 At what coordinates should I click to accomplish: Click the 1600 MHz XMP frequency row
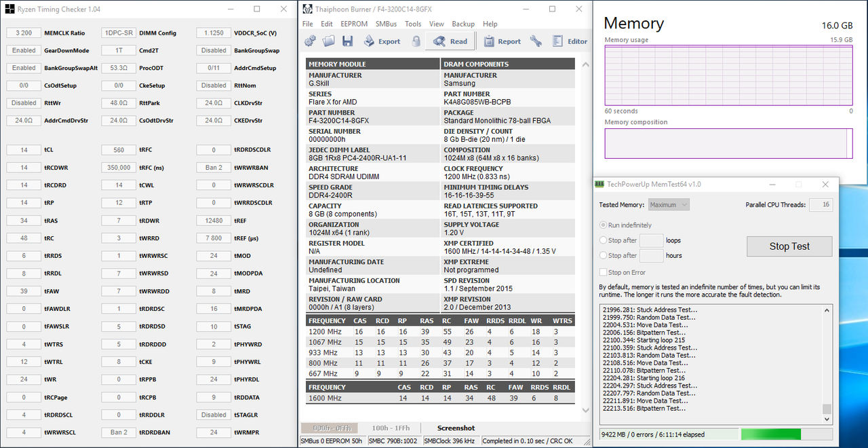(x=440, y=398)
